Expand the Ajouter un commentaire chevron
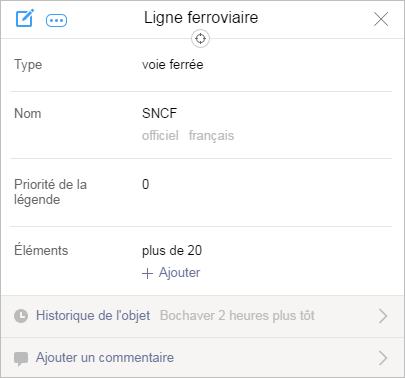This screenshot has height=378, width=405. (x=383, y=358)
